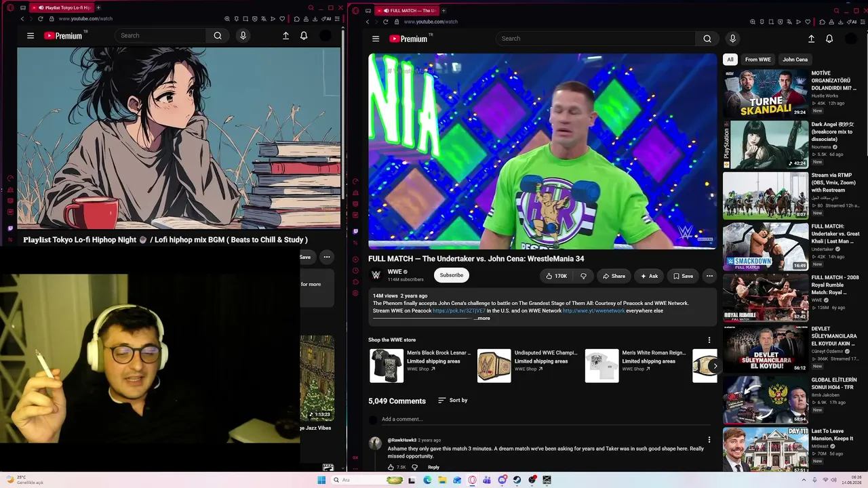Open options menu for the Shop the WWE store section
Image resolution: width=868 pixels, height=488 pixels.
click(709, 340)
